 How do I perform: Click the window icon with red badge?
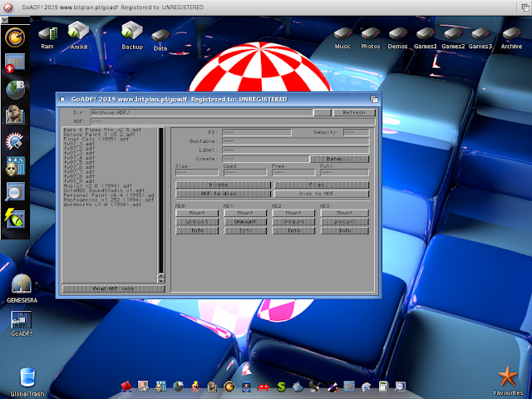[15, 63]
